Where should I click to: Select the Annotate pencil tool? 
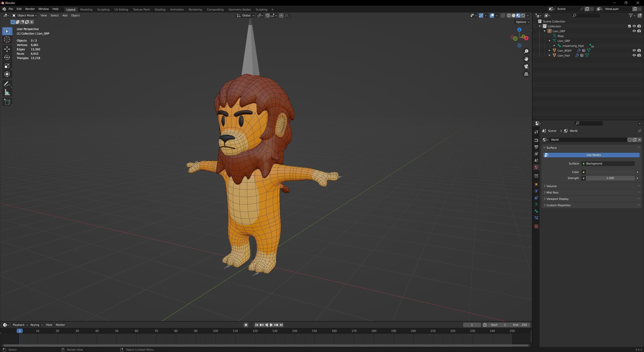(7, 84)
